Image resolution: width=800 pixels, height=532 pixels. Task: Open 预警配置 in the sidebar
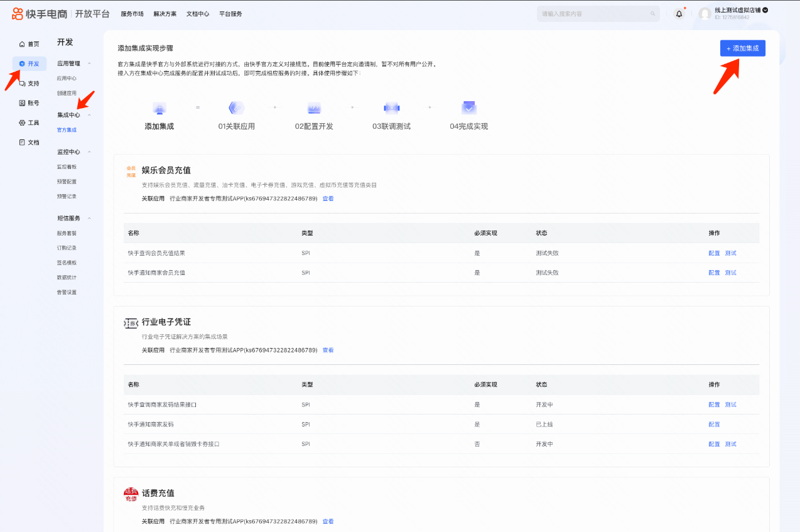pyautogui.click(x=67, y=182)
